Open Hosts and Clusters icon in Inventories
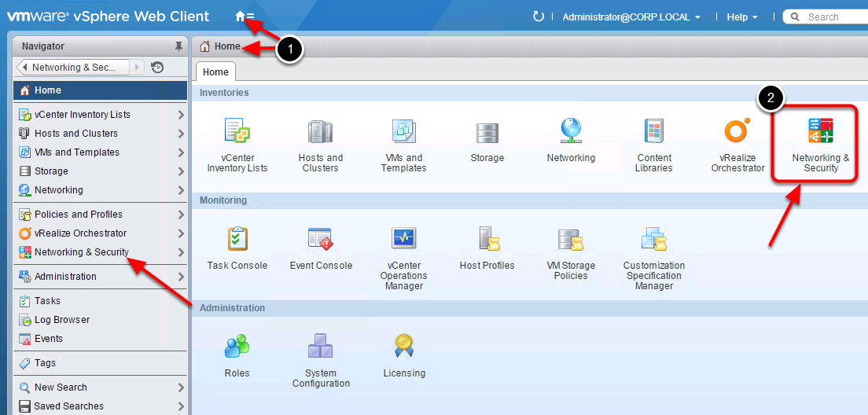 321,132
